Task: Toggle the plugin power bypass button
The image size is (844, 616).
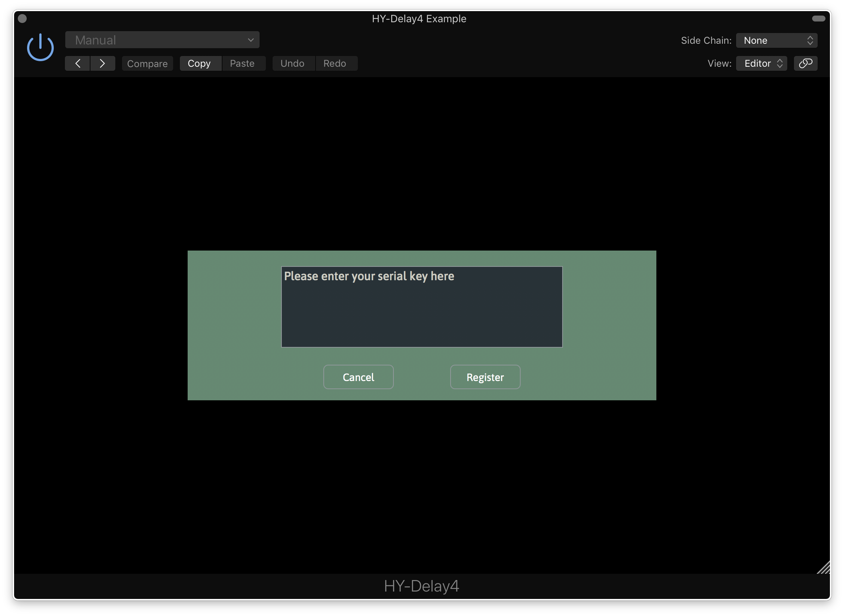Action: pos(40,48)
